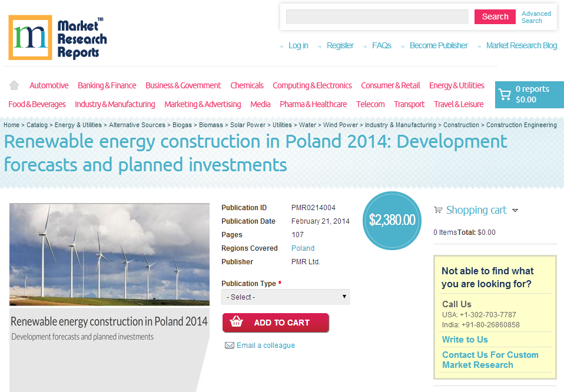The image size is (564, 392).
Task: Click the small Shopping cart basket icon
Action: (x=438, y=210)
